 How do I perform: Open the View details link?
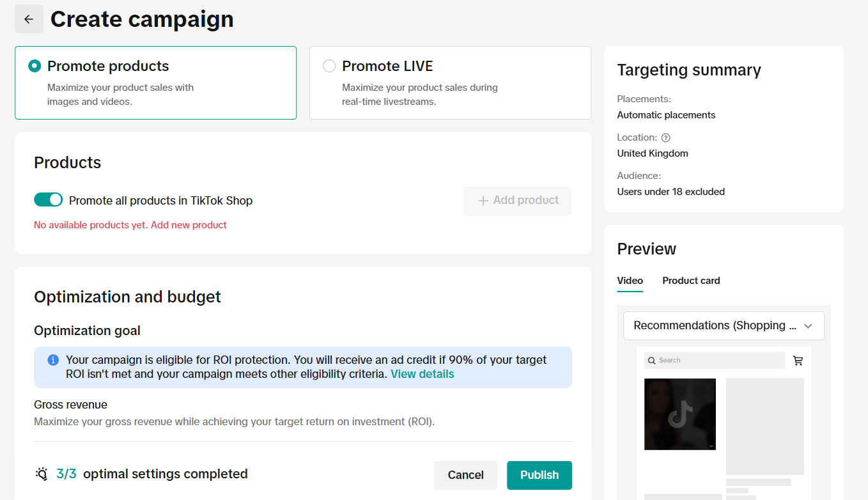click(422, 374)
